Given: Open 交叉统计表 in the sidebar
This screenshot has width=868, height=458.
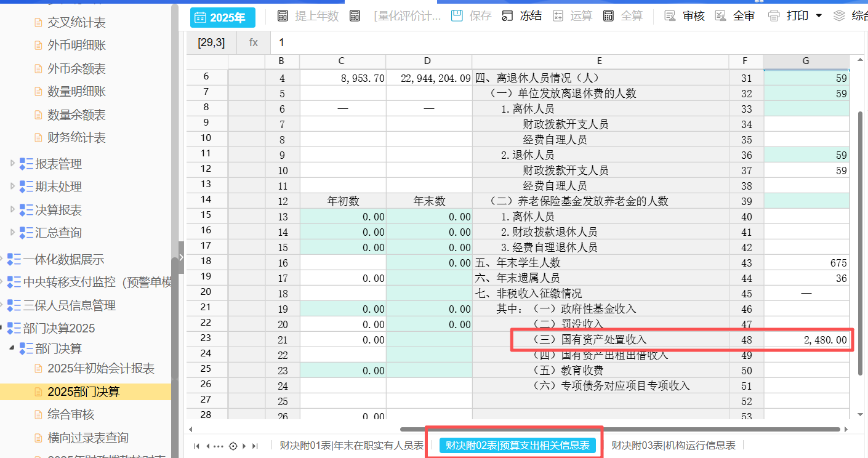Looking at the screenshot, I should tap(76, 23).
